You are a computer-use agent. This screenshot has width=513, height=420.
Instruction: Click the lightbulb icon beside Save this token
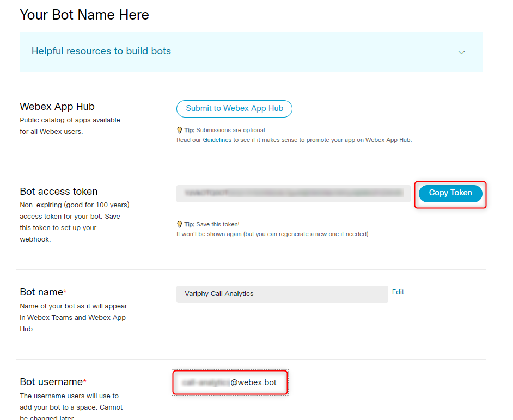[x=179, y=224]
